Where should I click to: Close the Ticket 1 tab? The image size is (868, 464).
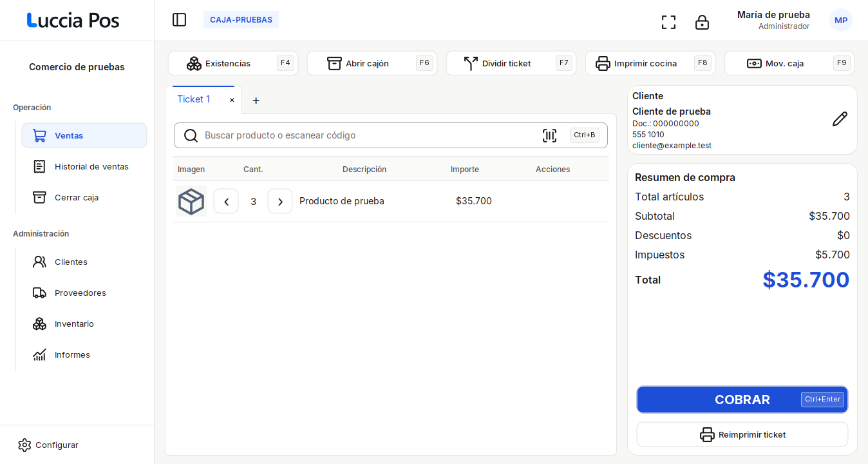232,100
